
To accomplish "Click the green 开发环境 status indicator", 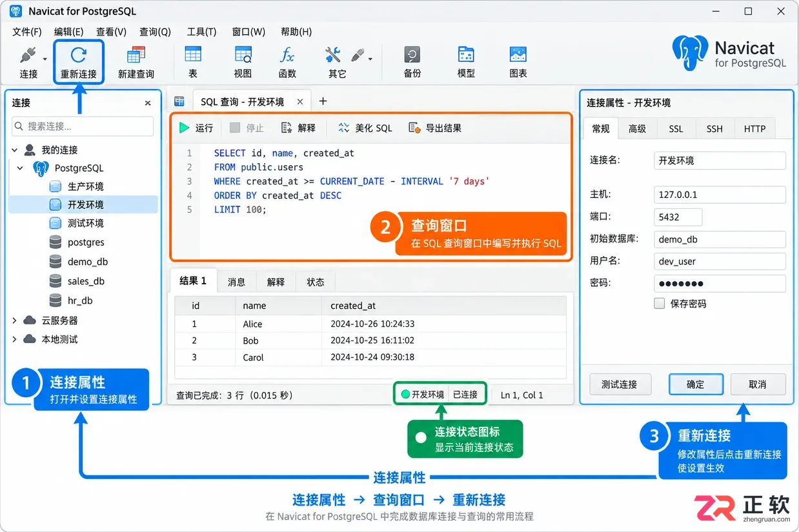I will point(423,395).
